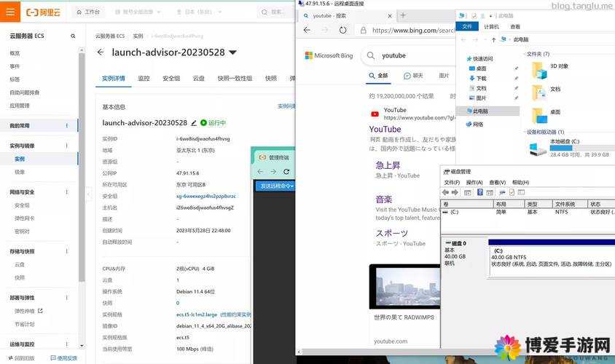
Task: Expand the 实例与镜像 sidebar section options
Action: [x=67, y=146]
